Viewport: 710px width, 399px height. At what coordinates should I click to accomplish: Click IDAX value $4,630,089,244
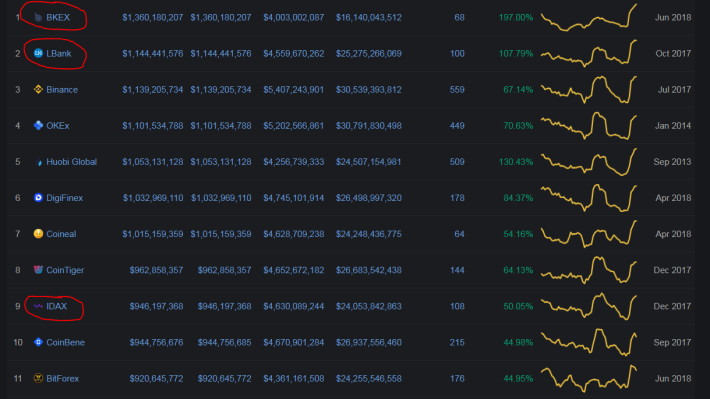[293, 306]
